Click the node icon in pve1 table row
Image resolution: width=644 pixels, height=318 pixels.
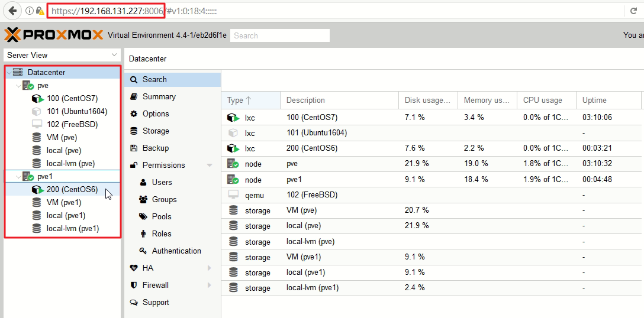pos(233,179)
